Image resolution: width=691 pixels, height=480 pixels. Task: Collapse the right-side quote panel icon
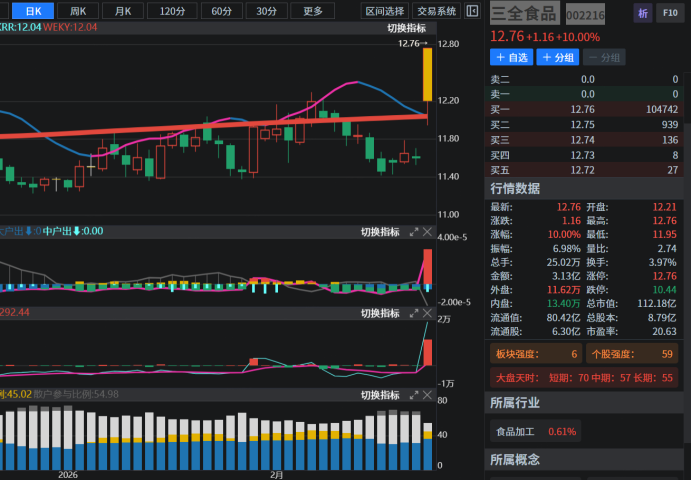(473, 11)
